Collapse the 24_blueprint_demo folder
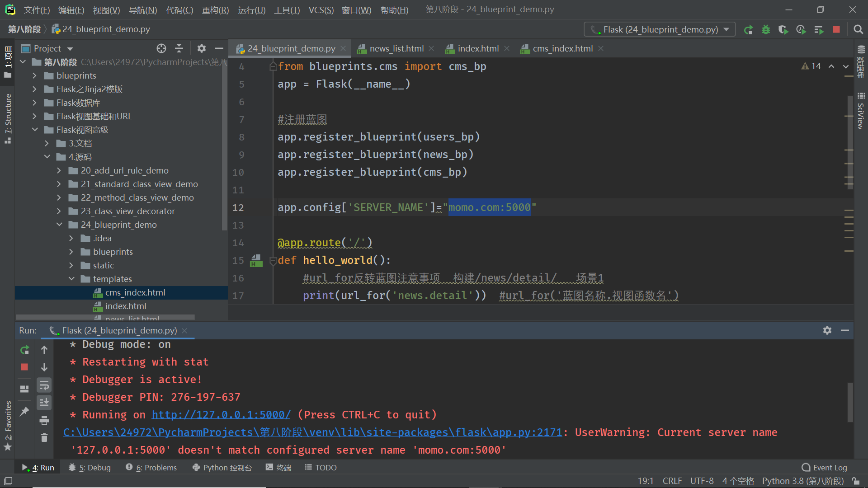The image size is (868, 488). [59, 225]
